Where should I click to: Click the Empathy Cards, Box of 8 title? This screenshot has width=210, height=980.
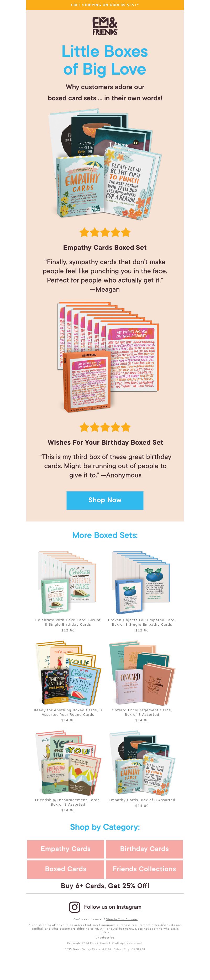[x=142, y=800]
